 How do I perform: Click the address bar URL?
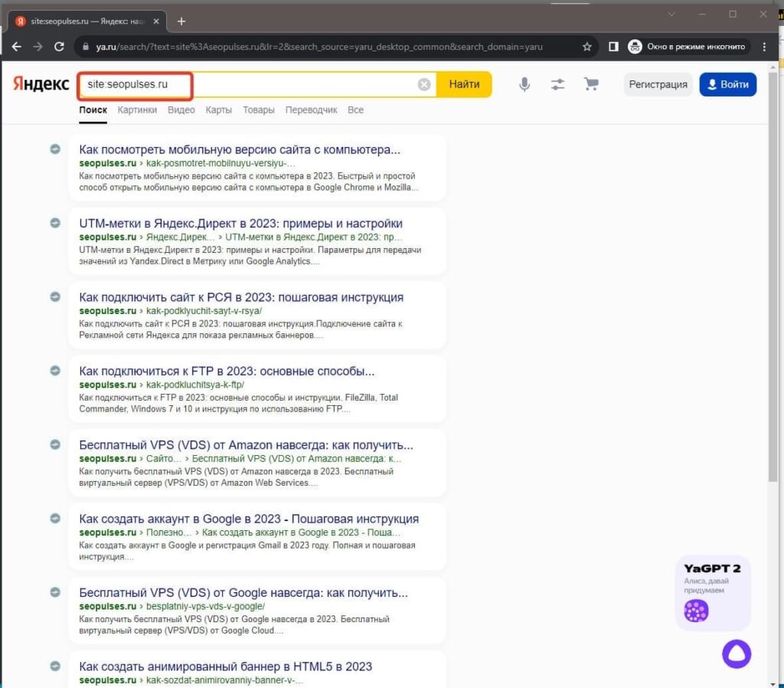point(319,47)
